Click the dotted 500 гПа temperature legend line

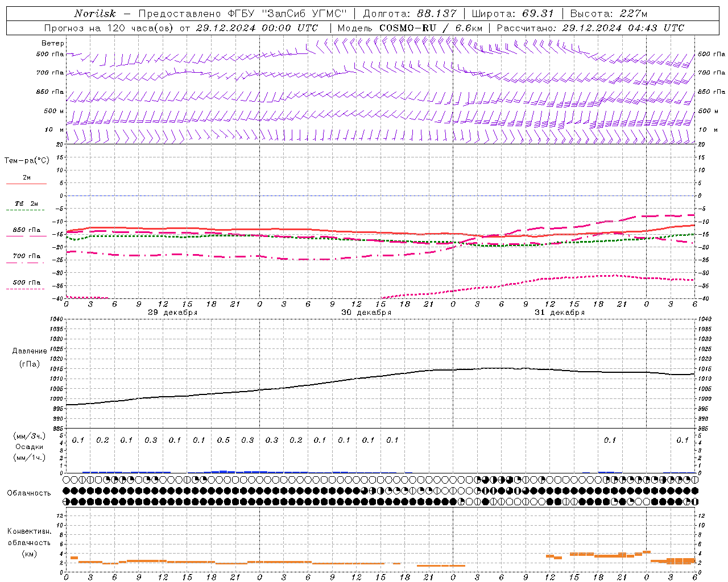pos(26,289)
